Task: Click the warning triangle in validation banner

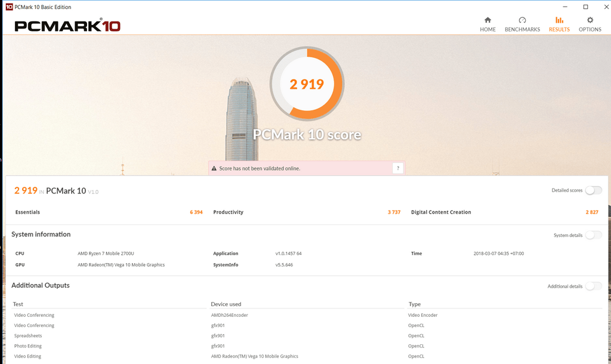Action: coord(214,168)
